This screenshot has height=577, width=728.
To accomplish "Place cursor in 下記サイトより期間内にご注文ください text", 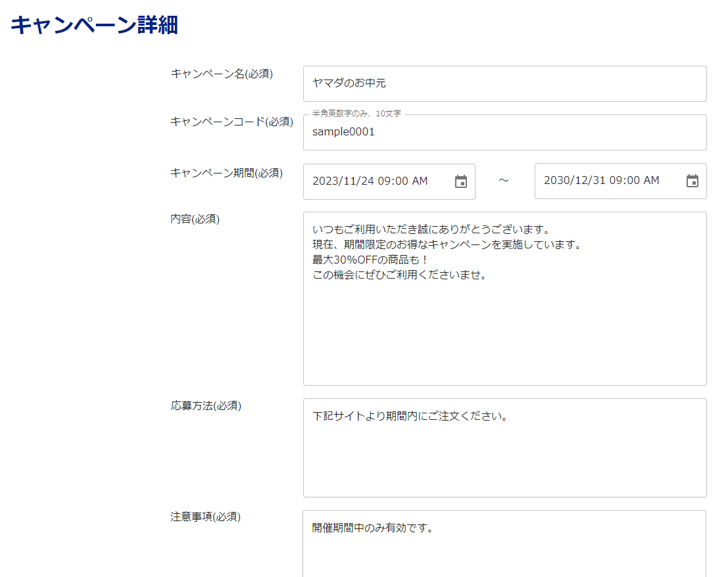I will pos(410,417).
